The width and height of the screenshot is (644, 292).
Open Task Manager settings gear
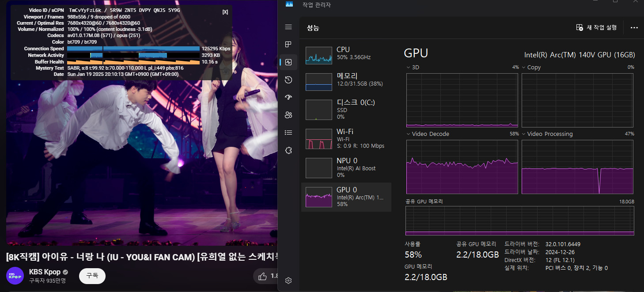(288, 281)
